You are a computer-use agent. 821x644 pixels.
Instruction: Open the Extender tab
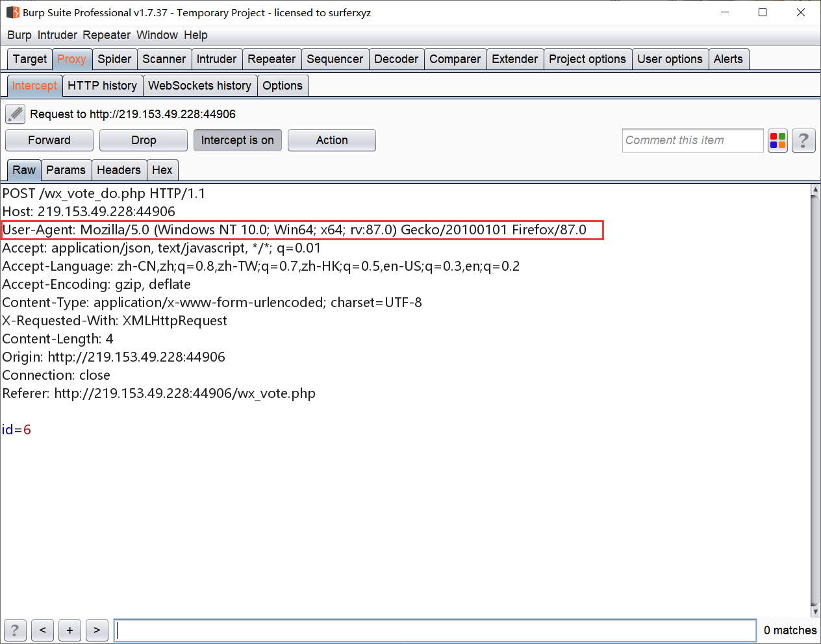pyautogui.click(x=515, y=59)
